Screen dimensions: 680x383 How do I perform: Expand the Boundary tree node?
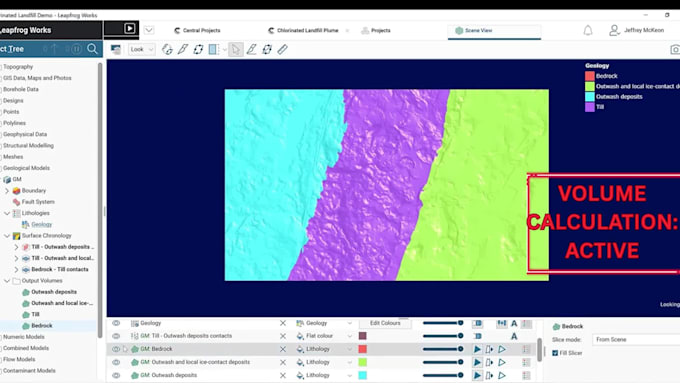(7, 190)
